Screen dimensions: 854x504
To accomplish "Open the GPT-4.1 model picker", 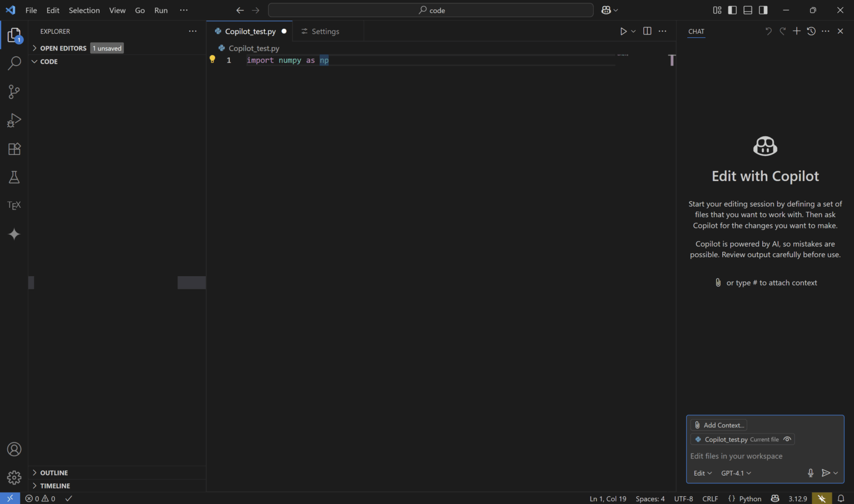I will click(x=736, y=473).
